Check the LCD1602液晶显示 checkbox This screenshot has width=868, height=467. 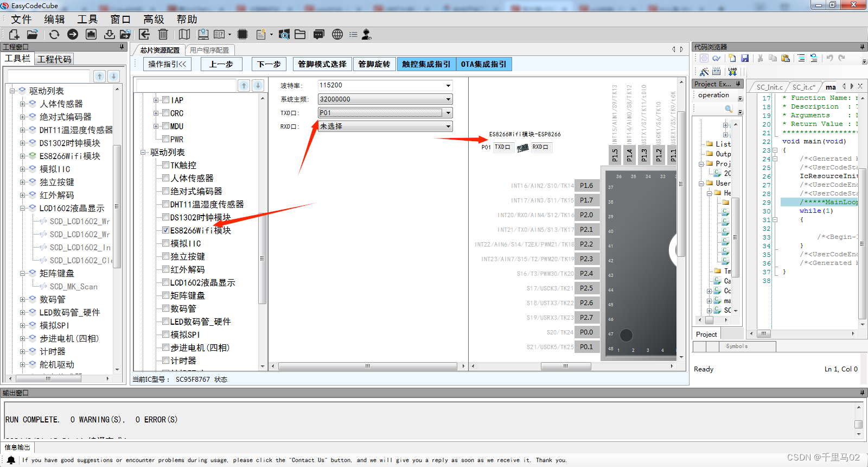[x=166, y=282]
